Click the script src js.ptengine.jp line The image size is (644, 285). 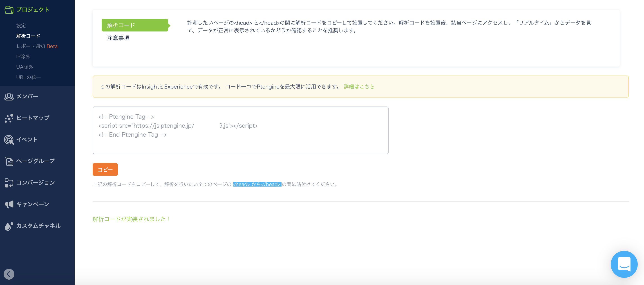[178, 126]
